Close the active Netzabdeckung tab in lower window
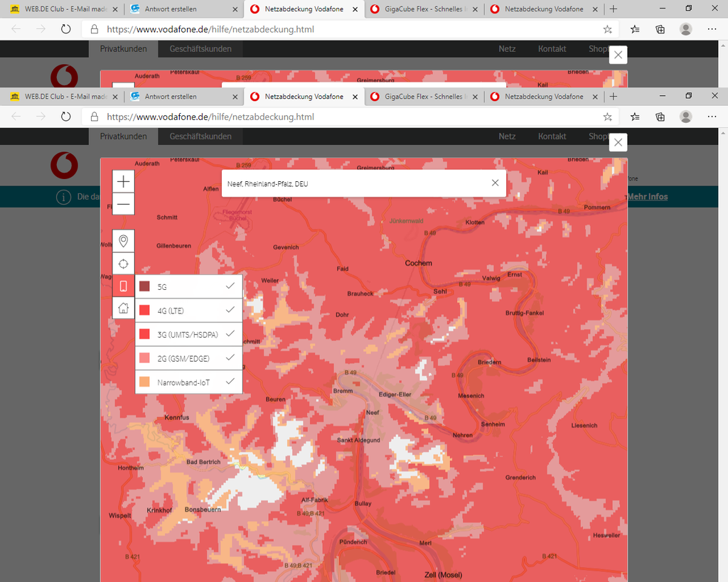The height and width of the screenshot is (582, 728). click(355, 97)
